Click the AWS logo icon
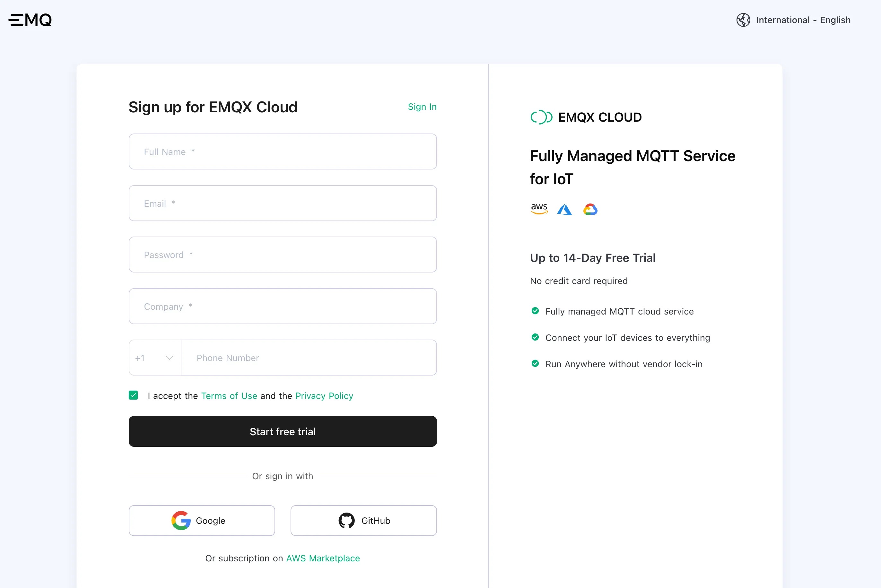 539,209
